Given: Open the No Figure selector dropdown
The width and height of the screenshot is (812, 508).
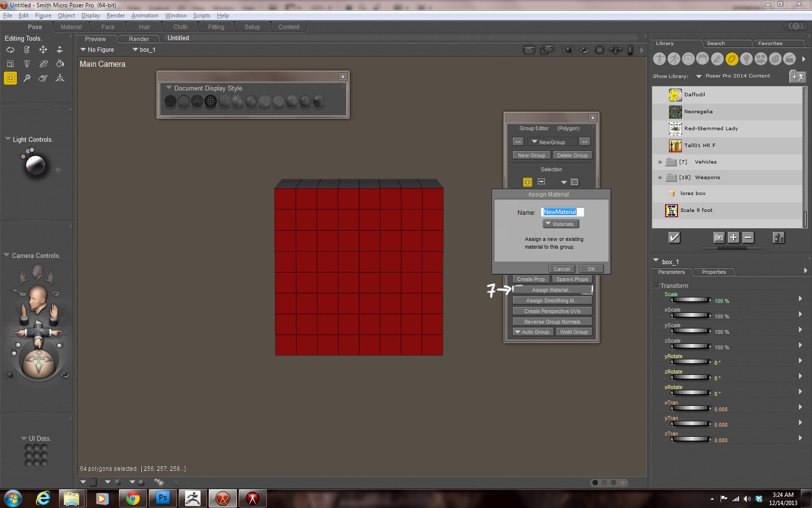Looking at the screenshot, I should [x=98, y=50].
